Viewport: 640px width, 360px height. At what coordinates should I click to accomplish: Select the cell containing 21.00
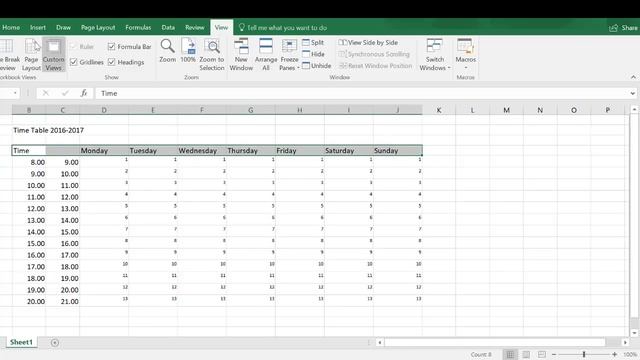tap(62, 302)
